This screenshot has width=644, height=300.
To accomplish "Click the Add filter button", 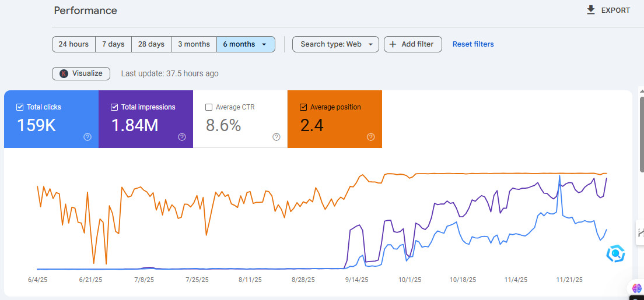I will (x=413, y=44).
